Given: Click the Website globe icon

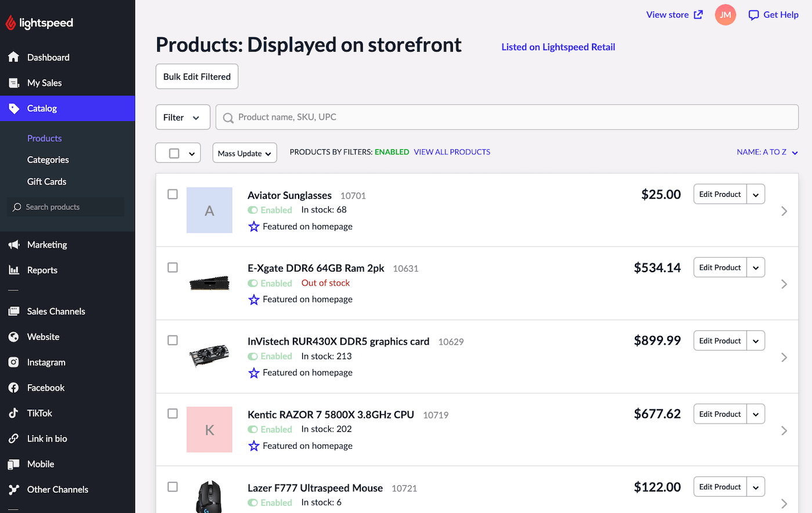Looking at the screenshot, I should (x=14, y=337).
